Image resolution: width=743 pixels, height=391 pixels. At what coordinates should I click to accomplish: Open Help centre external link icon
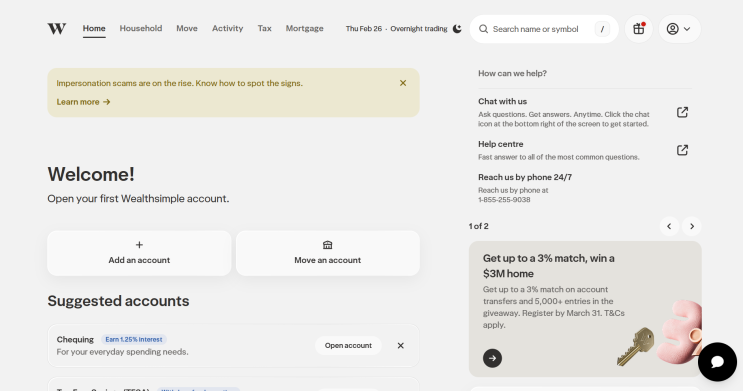pos(682,150)
